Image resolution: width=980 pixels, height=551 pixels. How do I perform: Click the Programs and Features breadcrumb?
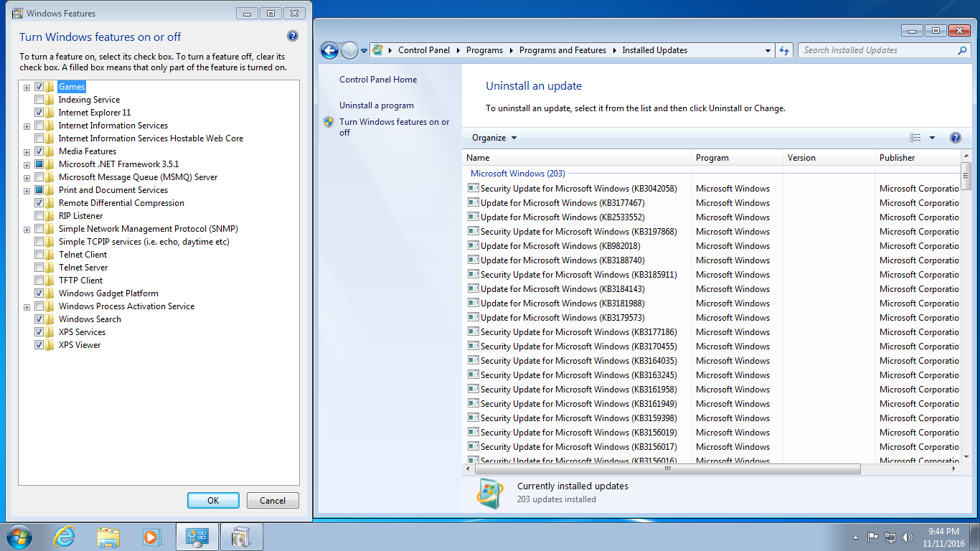pyautogui.click(x=562, y=50)
